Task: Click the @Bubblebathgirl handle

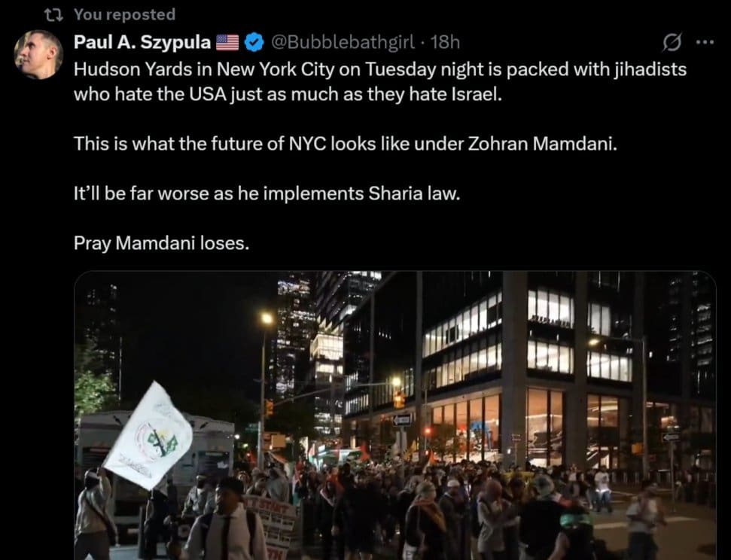Action: click(343, 42)
